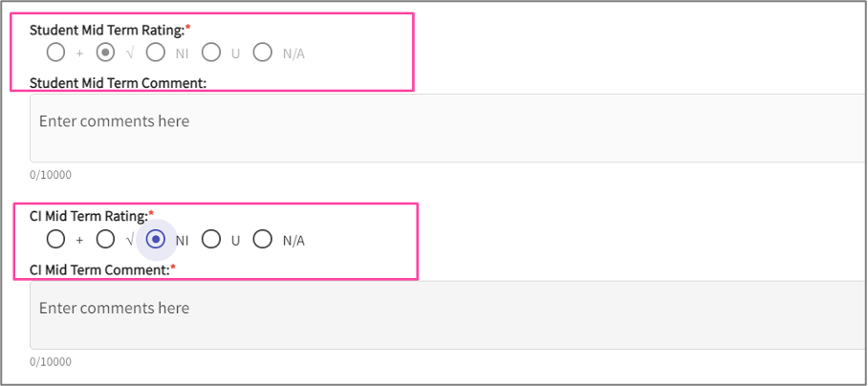
Task: Click the character counter under Student comment box
Action: 51,175
